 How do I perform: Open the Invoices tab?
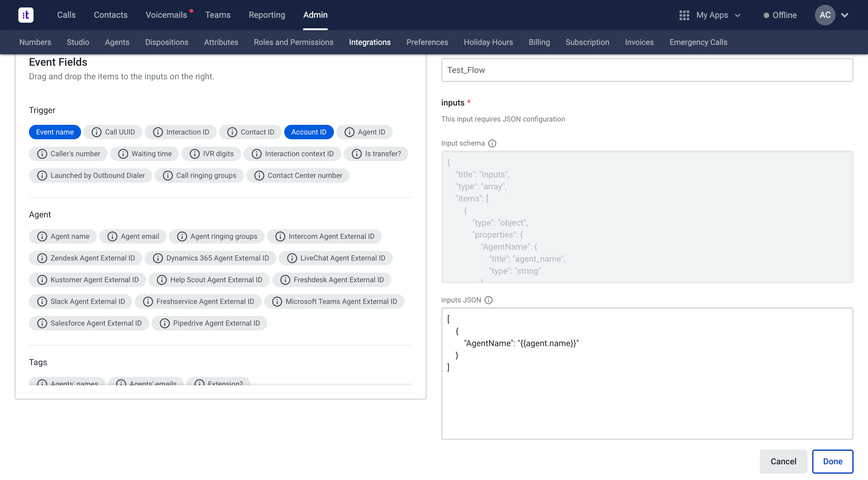[639, 42]
